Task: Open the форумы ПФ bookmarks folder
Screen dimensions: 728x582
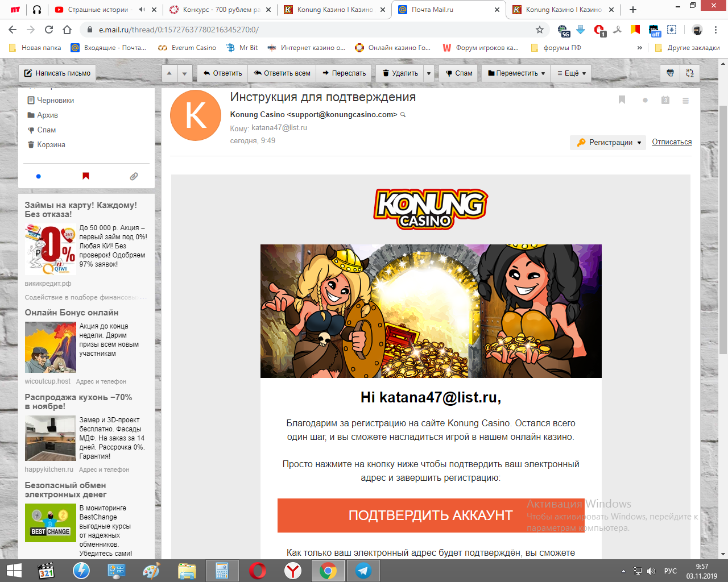Action: point(556,48)
